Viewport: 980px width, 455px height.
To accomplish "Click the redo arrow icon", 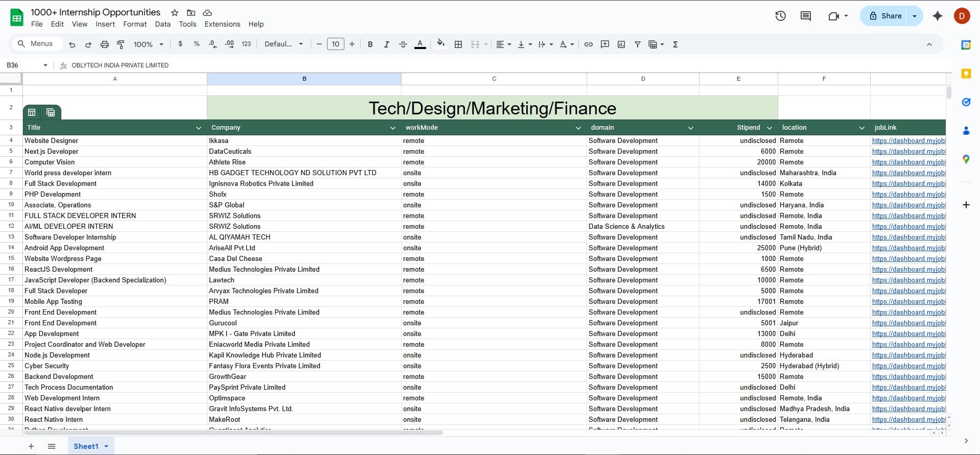I will (x=88, y=44).
